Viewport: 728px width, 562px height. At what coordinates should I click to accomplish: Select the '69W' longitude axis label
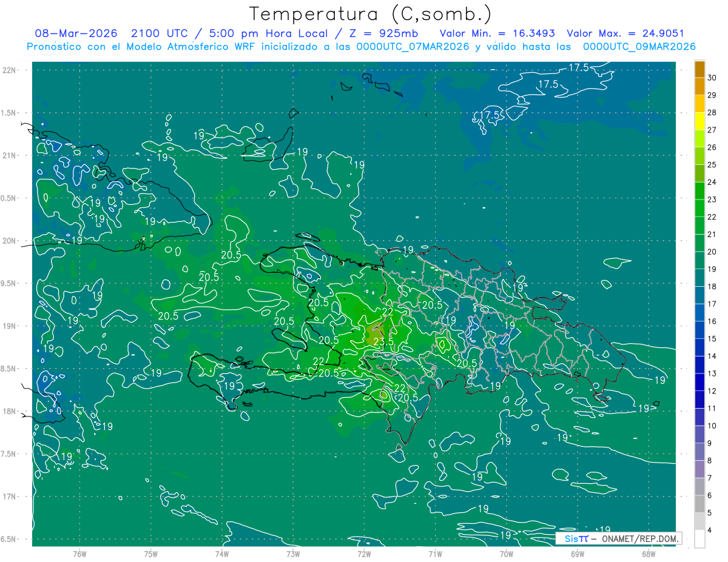tap(578, 554)
